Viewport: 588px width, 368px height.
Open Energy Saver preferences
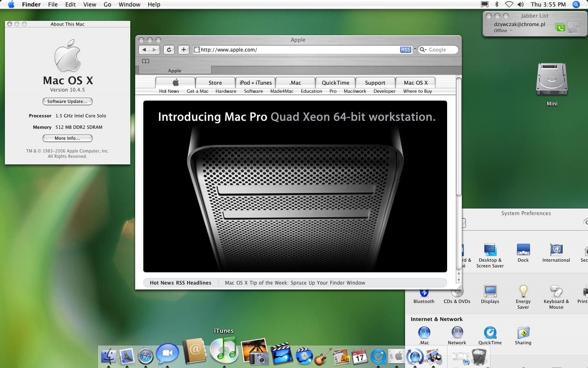tap(523, 297)
